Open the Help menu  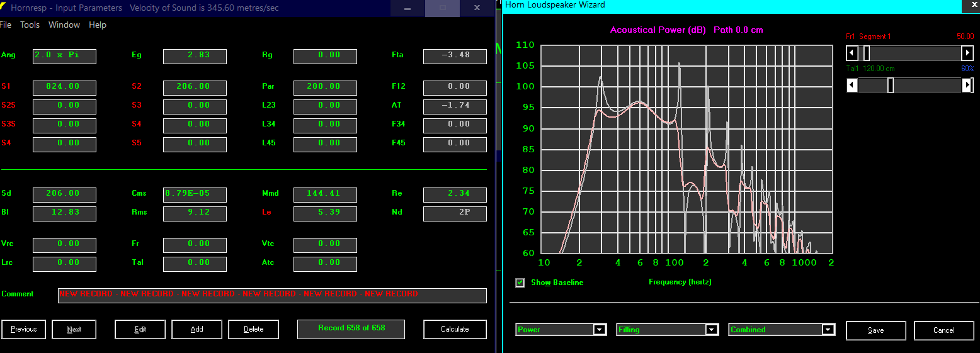[x=98, y=25]
